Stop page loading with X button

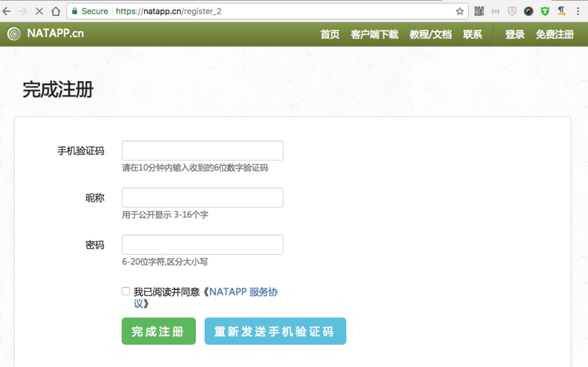(x=39, y=11)
